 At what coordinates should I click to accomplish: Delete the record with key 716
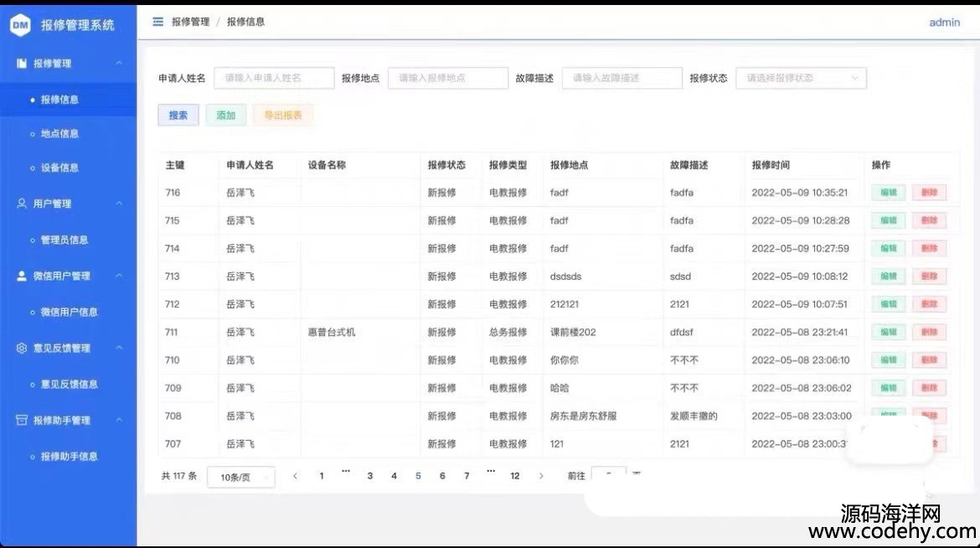(x=929, y=193)
